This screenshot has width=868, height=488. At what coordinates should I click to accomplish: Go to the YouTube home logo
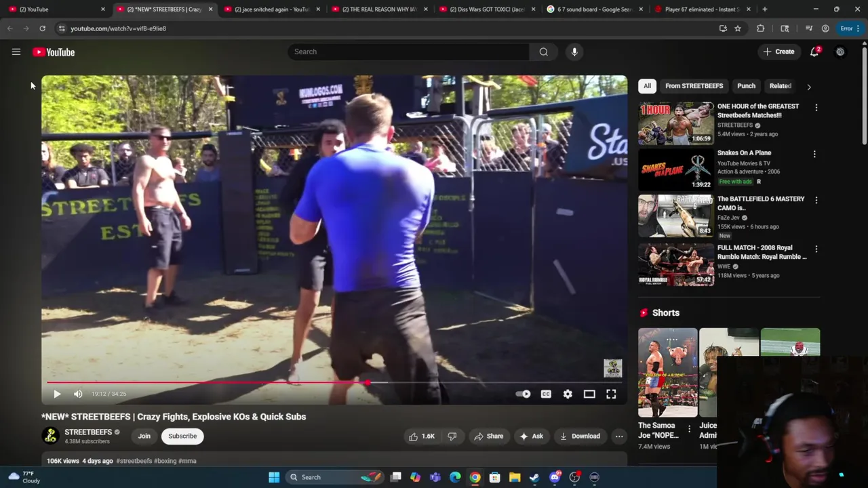pyautogui.click(x=54, y=52)
